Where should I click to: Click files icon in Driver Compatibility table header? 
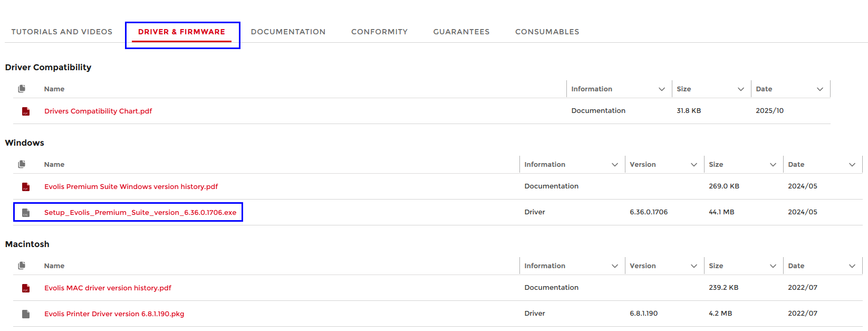[22, 89]
